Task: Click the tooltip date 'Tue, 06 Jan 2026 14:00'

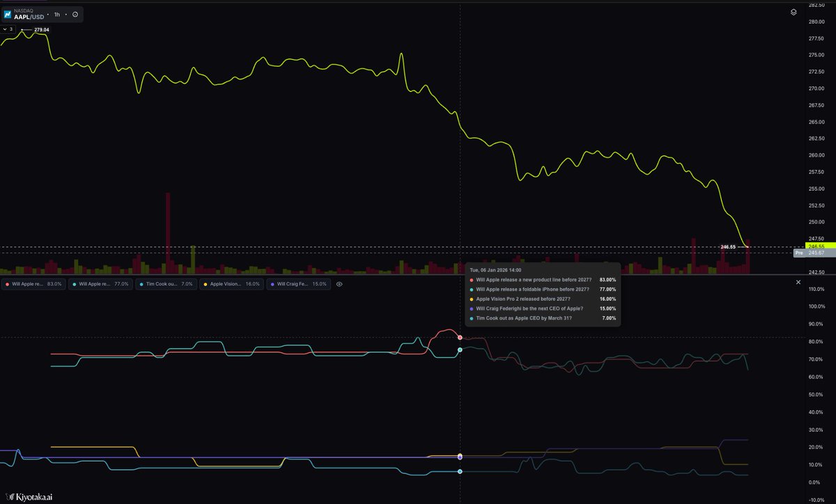Action: tap(495, 269)
